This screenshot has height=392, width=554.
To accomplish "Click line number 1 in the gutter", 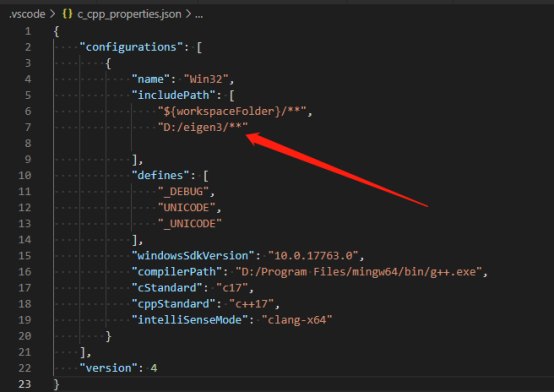I will [x=28, y=31].
